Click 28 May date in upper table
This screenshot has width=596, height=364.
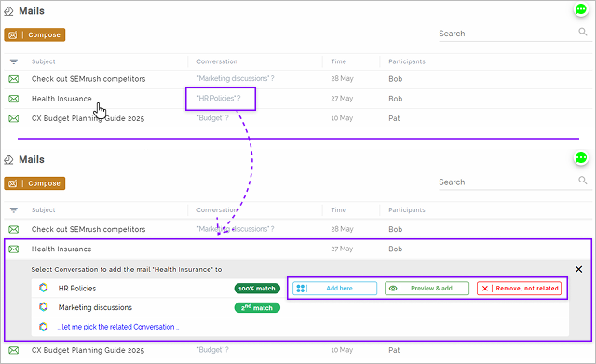[x=342, y=78]
